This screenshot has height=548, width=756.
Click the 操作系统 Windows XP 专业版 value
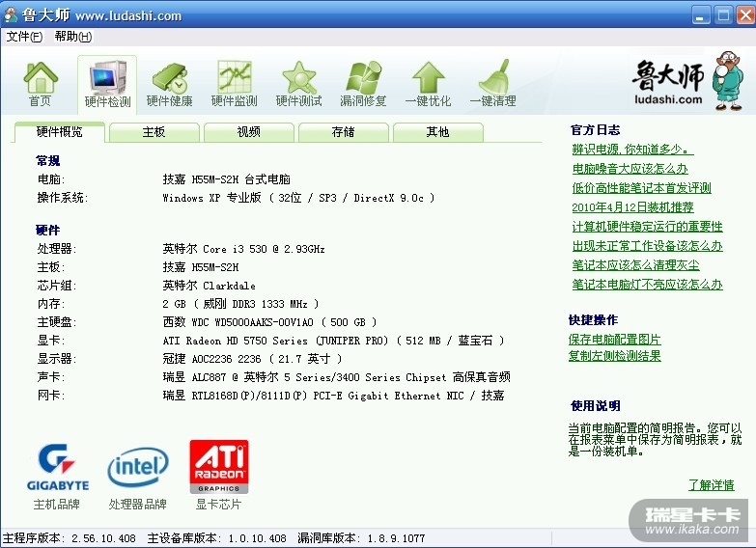tap(298, 198)
